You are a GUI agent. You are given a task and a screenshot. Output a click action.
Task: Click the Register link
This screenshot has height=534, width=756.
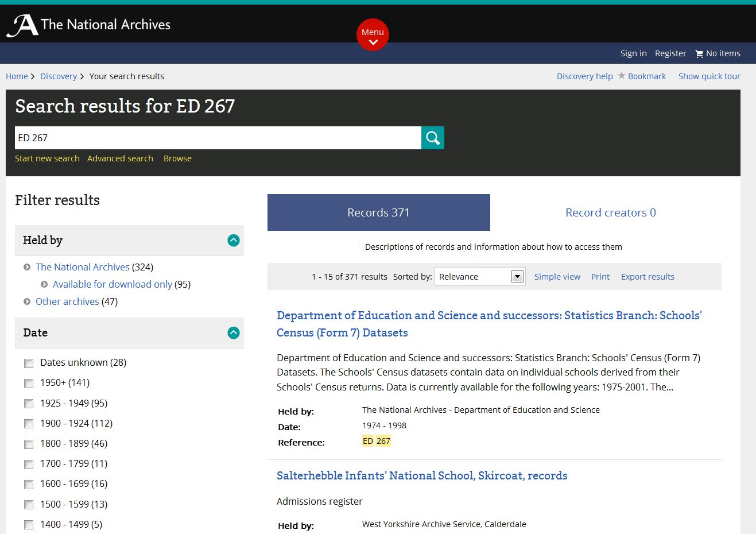pos(670,53)
